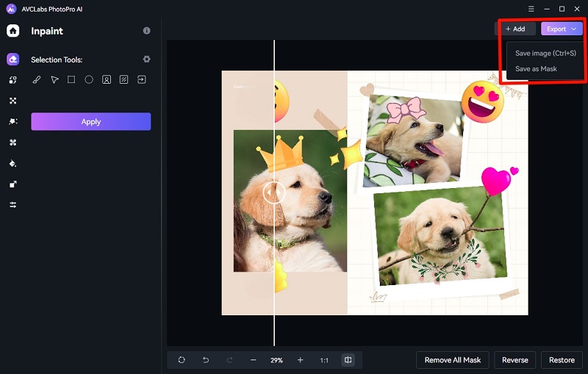
Task: Open the paint bucket colorize tool
Action: tap(12, 163)
